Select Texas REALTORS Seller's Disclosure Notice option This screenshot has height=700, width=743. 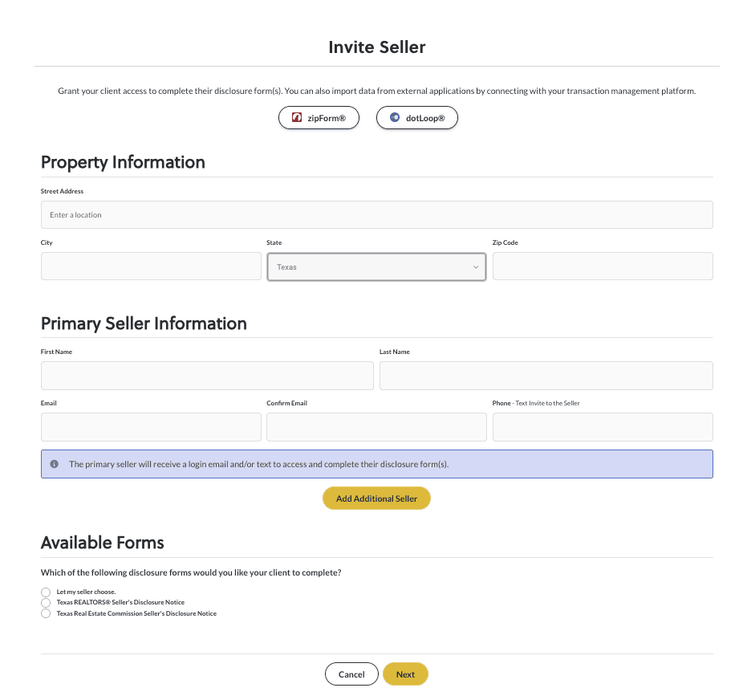tap(46, 602)
